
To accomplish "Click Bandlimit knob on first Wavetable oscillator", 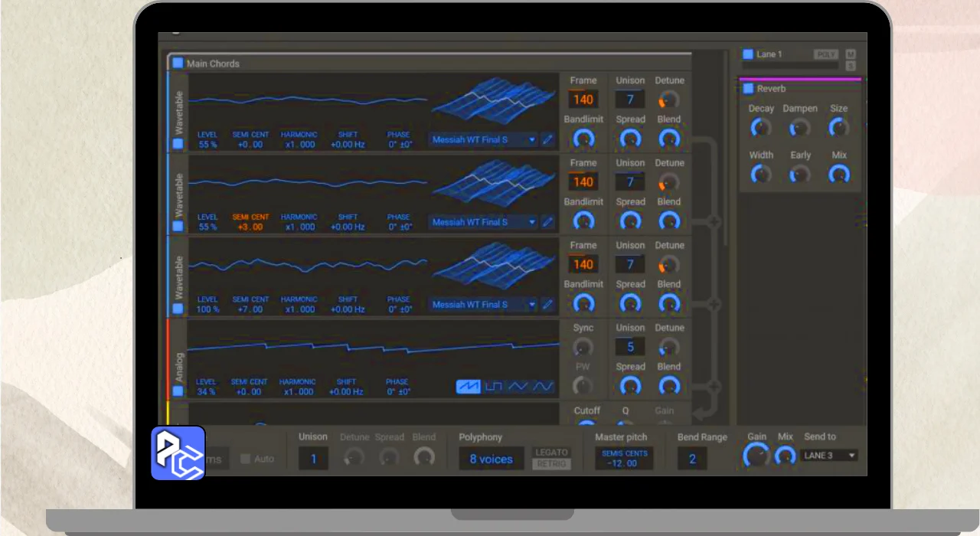I will 583,139.
